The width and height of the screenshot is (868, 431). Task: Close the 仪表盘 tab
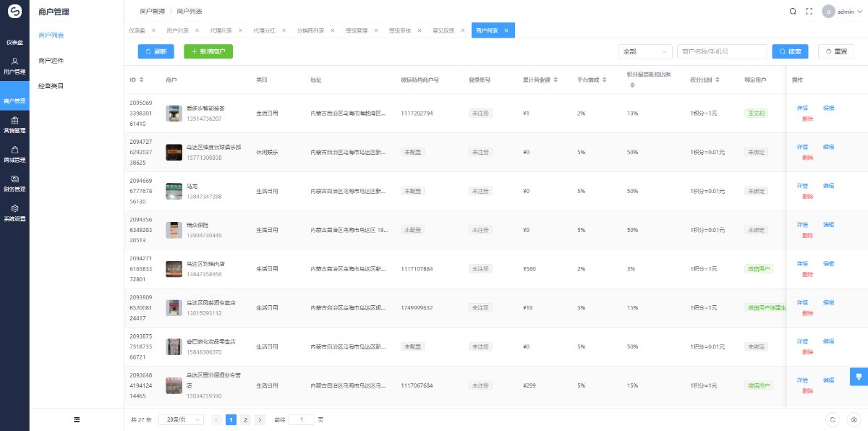coord(153,30)
